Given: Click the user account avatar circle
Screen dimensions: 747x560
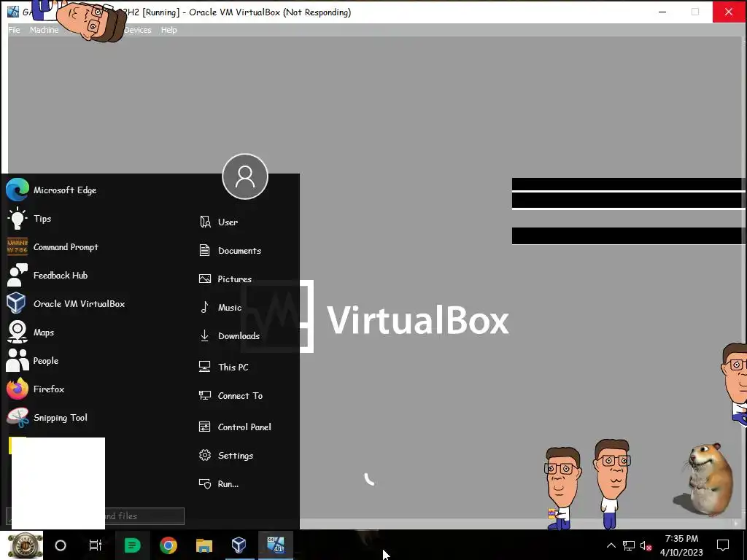Looking at the screenshot, I should 245,176.
